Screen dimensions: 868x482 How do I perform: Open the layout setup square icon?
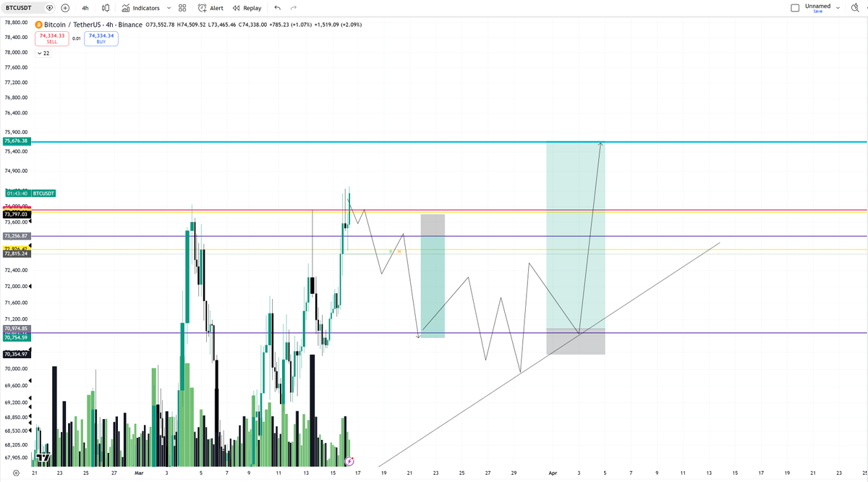click(x=795, y=8)
